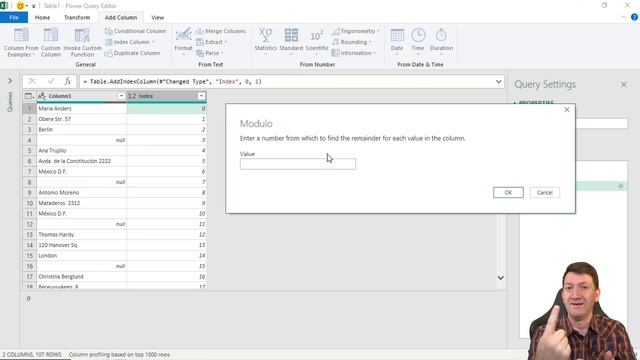Switch to the Transform tab

tap(77, 18)
